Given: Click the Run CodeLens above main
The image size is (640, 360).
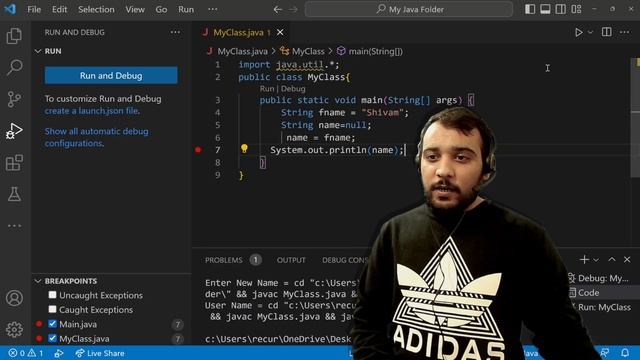Looking at the screenshot, I should coord(267,89).
